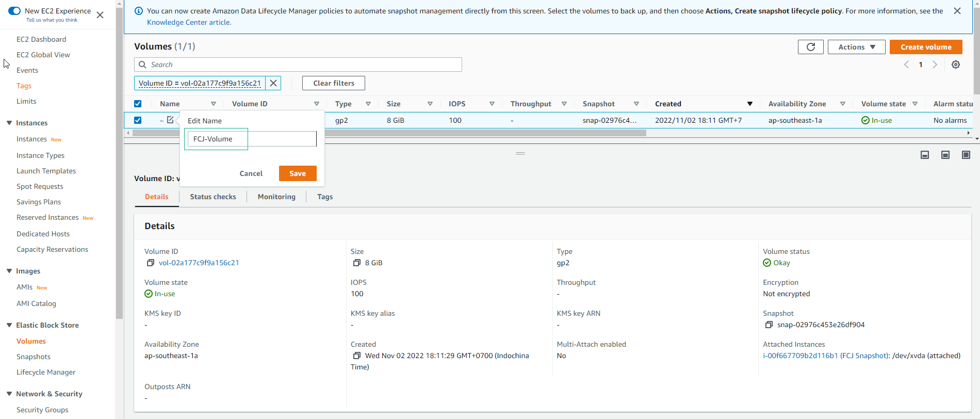Copy the Created date value
980x419 pixels.
coord(356,356)
